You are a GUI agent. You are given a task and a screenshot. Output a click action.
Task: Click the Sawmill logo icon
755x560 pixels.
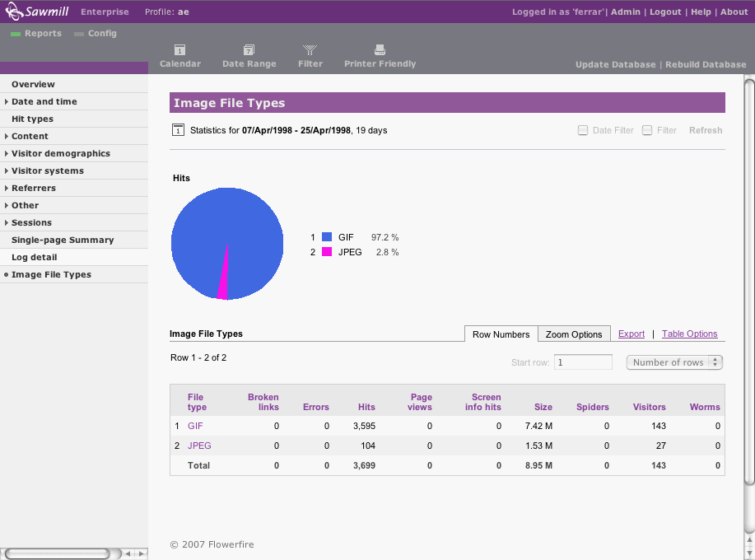(x=16, y=12)
